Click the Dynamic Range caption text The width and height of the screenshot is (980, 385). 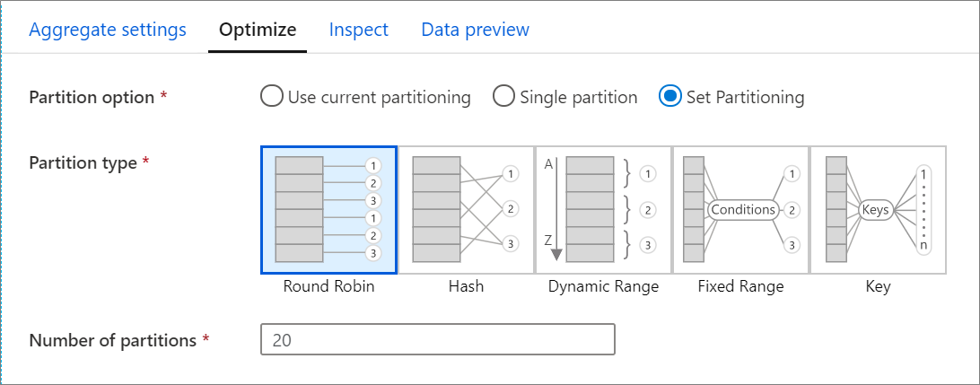point(603,287)
